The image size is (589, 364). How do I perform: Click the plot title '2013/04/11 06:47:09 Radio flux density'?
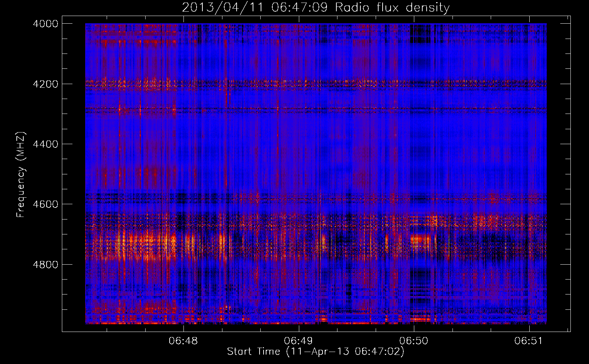(316, 8)
